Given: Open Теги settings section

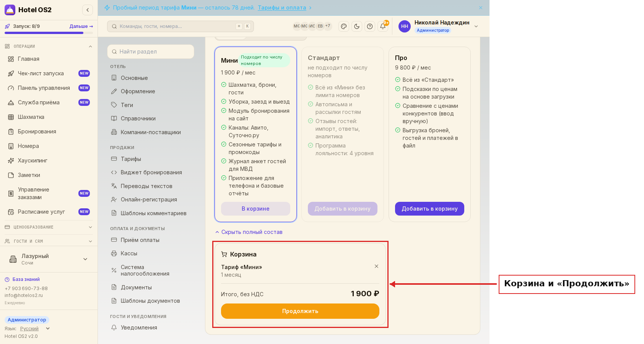Looking at the screenshot, I should [x=151, y=105].
